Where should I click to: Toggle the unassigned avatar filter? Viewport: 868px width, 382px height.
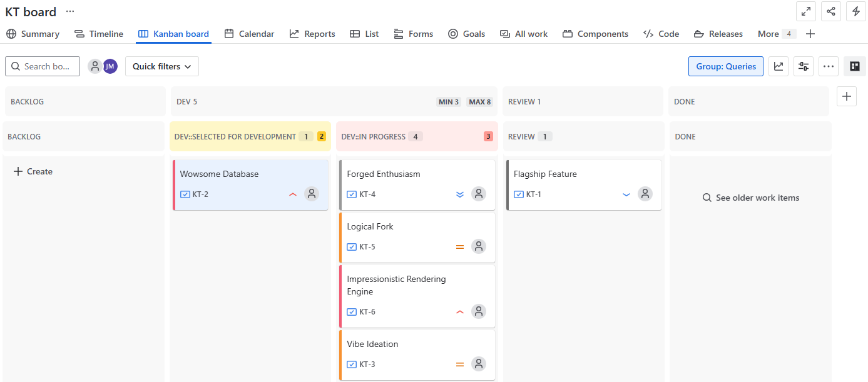pyautogui.click(x=95, y=66)
